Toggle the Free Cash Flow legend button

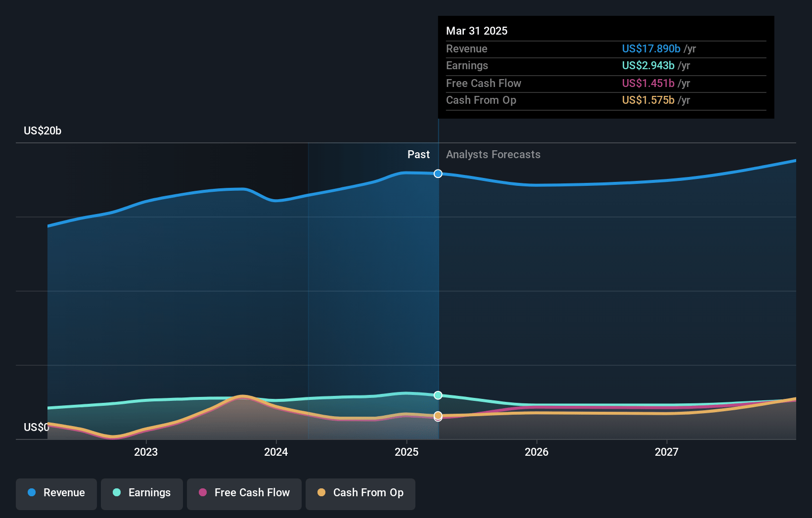[244, 493]
